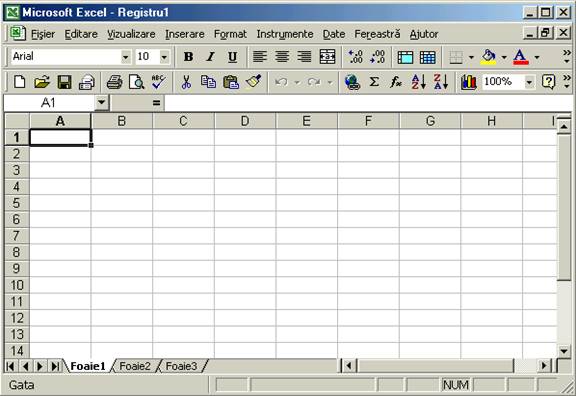576x396 pixels.
Task: Expand the borders dropdown arrow
Action: click(x=471, y=57)
